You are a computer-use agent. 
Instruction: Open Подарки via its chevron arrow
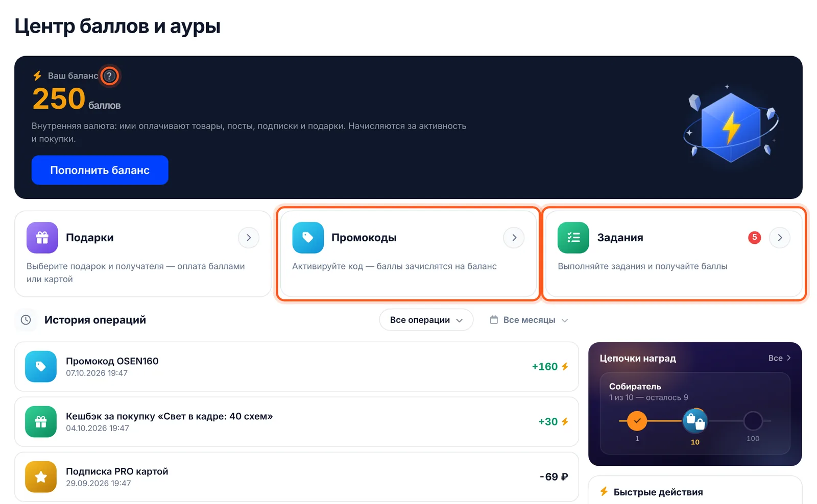point(249,238)
